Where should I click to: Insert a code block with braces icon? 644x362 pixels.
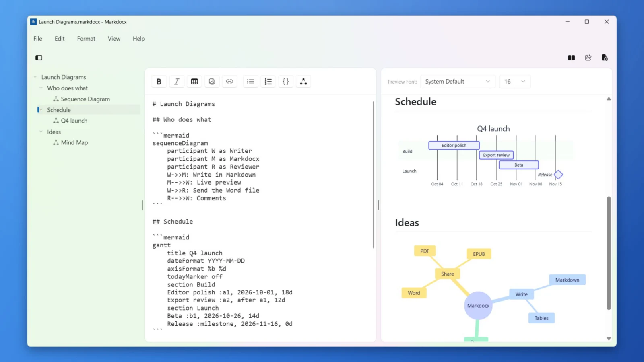click(286, 82)
